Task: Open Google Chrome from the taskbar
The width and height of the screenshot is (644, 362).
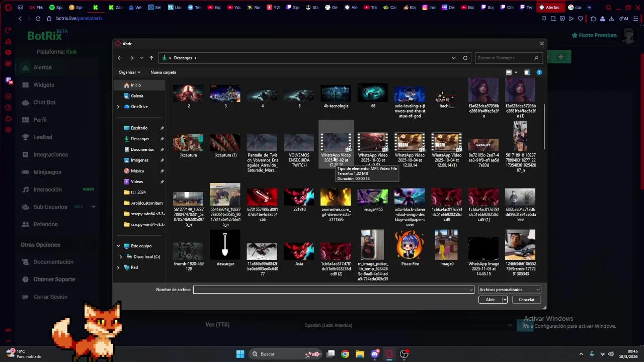Action: pos(345,354)
